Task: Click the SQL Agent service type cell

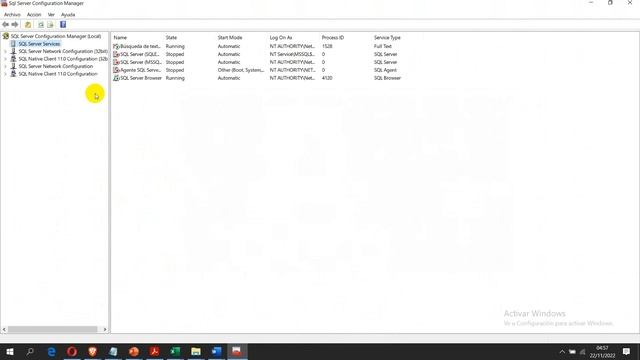Action: 385,70
